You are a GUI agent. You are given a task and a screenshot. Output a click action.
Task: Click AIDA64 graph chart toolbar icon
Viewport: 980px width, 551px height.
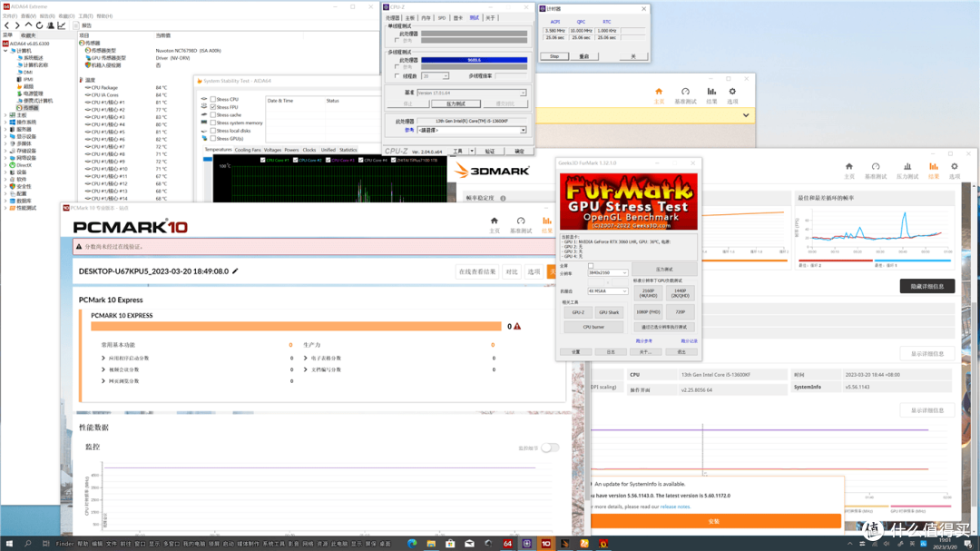coord(62,25)
